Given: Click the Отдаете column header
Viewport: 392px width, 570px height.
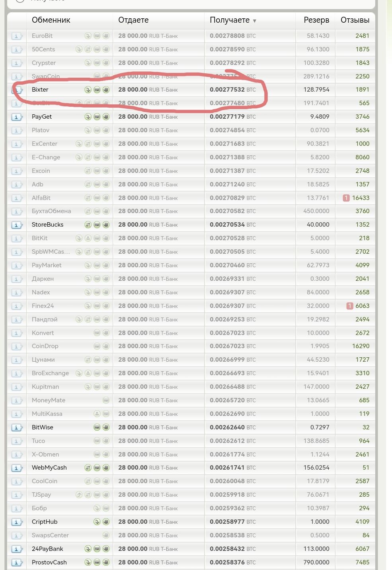Looking at the screenshot, I should 133,20.
